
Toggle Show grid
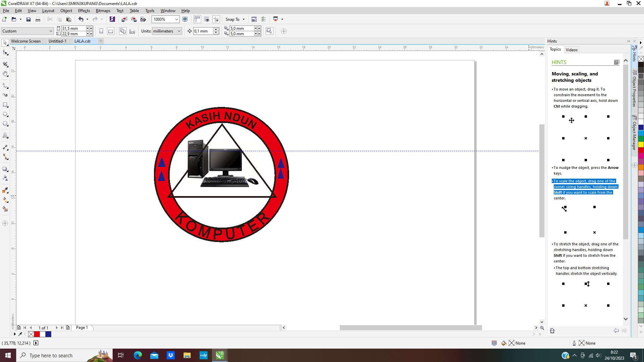click(207, 19)
